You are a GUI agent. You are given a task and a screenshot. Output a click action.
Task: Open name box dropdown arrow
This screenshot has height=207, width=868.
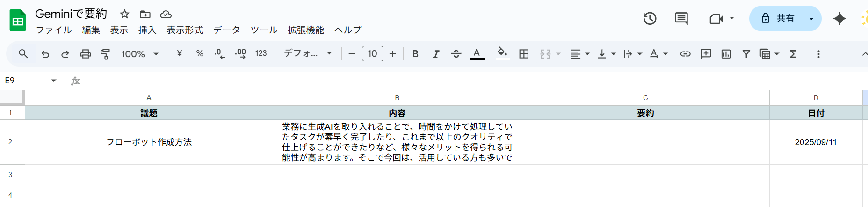coord(54,81)
